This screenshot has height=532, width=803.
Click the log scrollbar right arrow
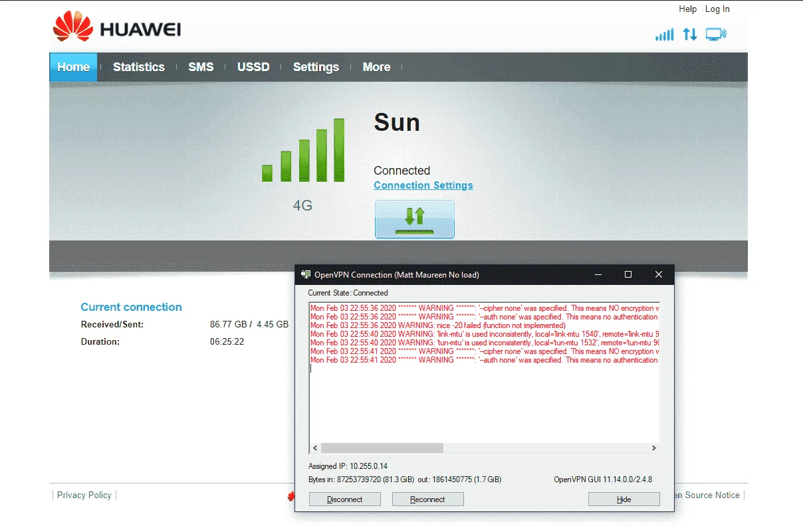coord(654,448)
